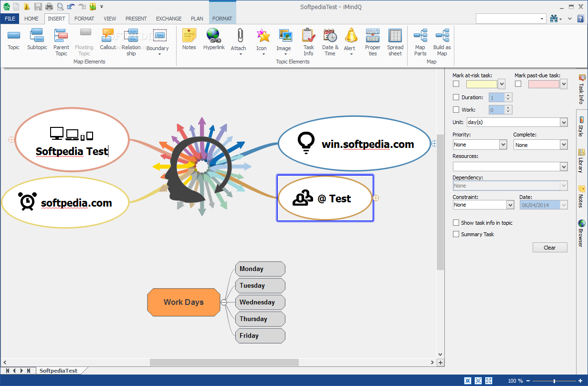Attach a file with paperclip icon
588x386 pixels.
[x=239, y=42]
